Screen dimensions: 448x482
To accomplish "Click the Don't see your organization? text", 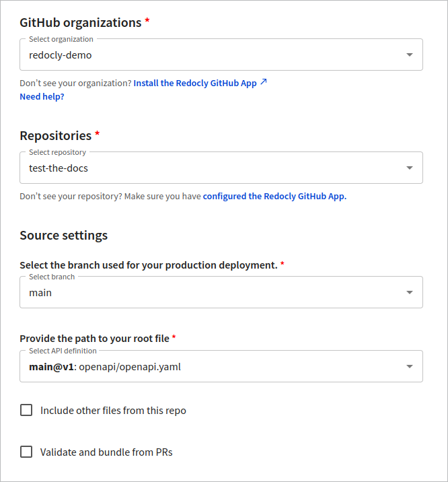I will (x=75, y=83).
